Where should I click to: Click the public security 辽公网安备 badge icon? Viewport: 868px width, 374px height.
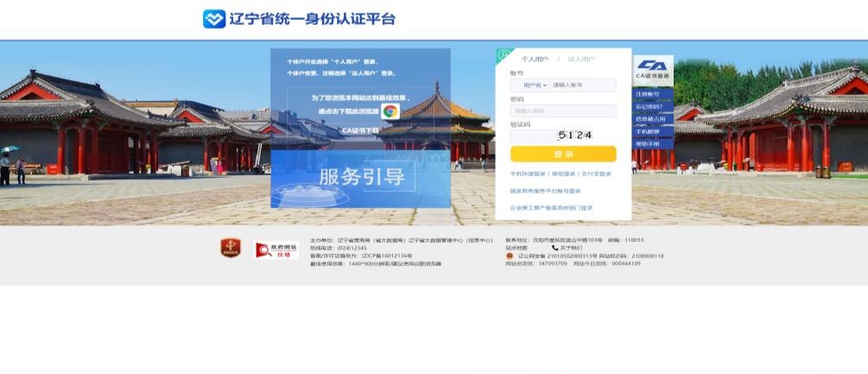pyautogui.click(x=510, y=257)
